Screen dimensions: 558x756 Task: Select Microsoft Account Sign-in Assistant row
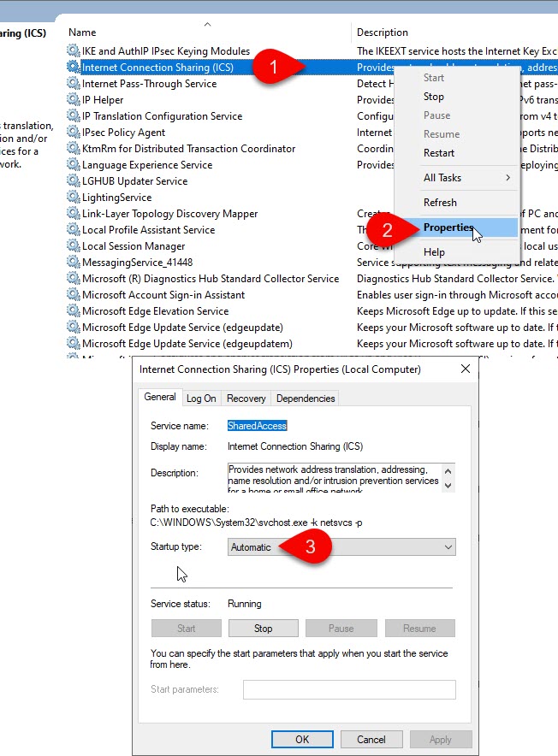tap(163, 294)
